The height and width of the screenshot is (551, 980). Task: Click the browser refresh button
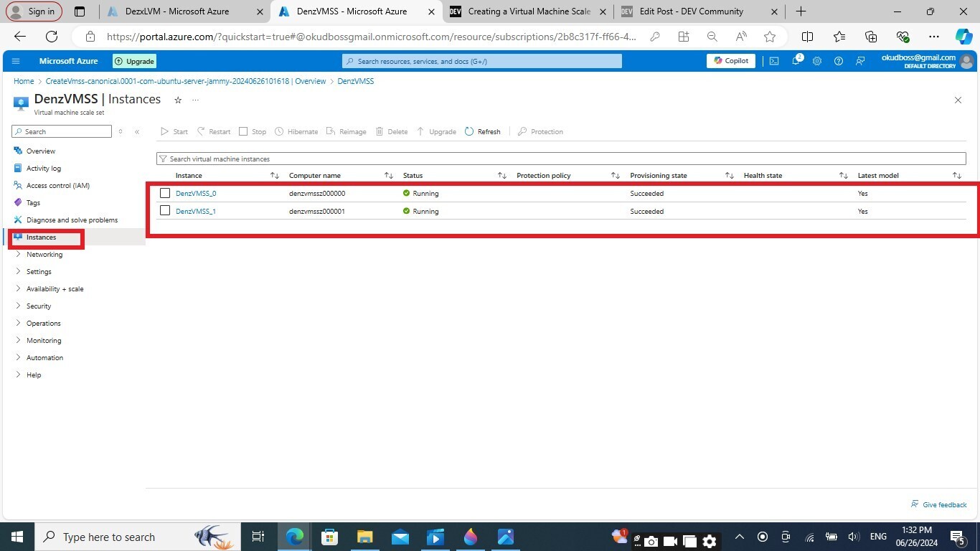click(52, 37)
